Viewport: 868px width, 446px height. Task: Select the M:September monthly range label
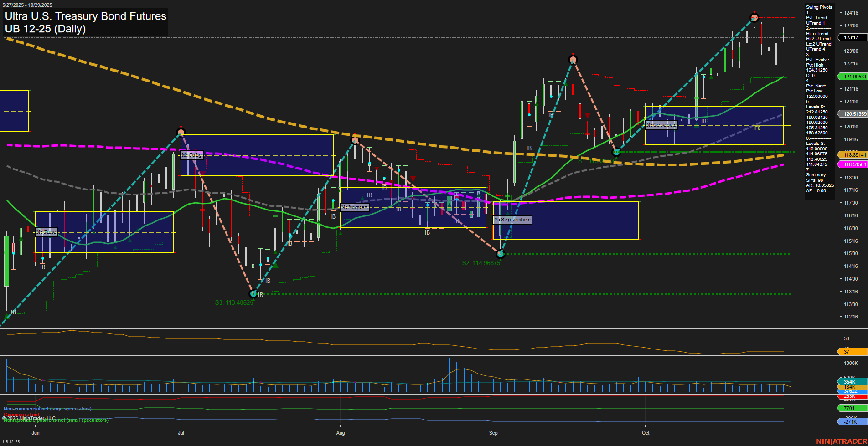click(512, 220)
